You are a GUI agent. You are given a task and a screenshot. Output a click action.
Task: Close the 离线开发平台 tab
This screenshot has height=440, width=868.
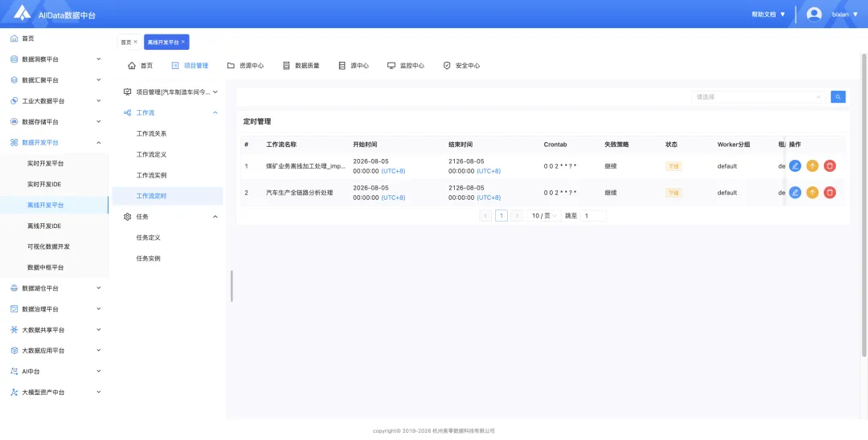[x=183, y=42]
